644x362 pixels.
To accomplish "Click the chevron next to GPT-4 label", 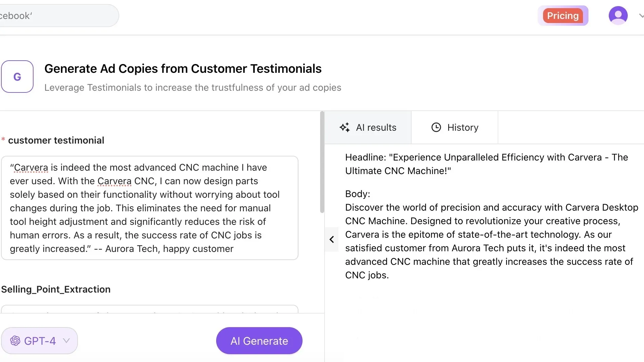I will tap(66, 341).
